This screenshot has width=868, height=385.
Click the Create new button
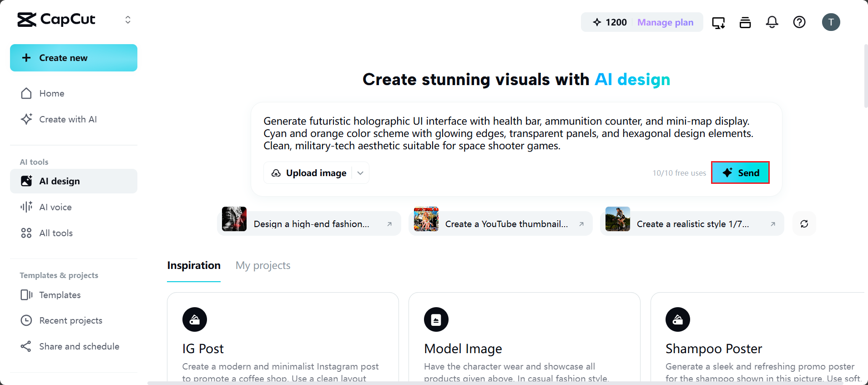tap(74, 58)
